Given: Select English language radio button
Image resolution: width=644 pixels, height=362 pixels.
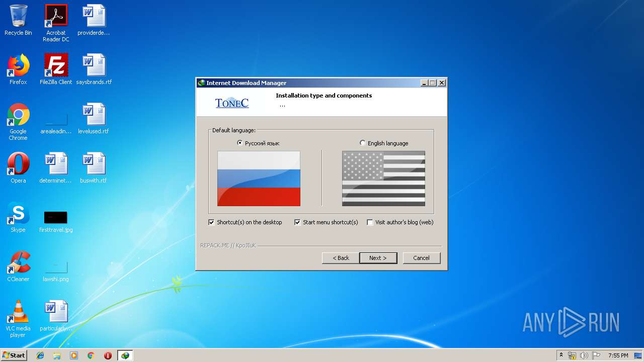Looking at the screenshot, I should pyautogui.click(x=362, y=143).
